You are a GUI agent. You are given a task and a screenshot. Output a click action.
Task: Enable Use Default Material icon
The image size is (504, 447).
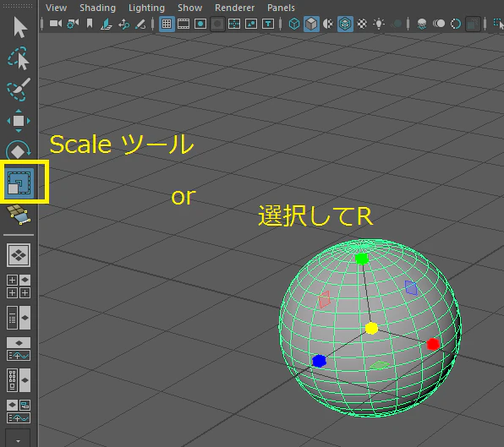point(328,24)
